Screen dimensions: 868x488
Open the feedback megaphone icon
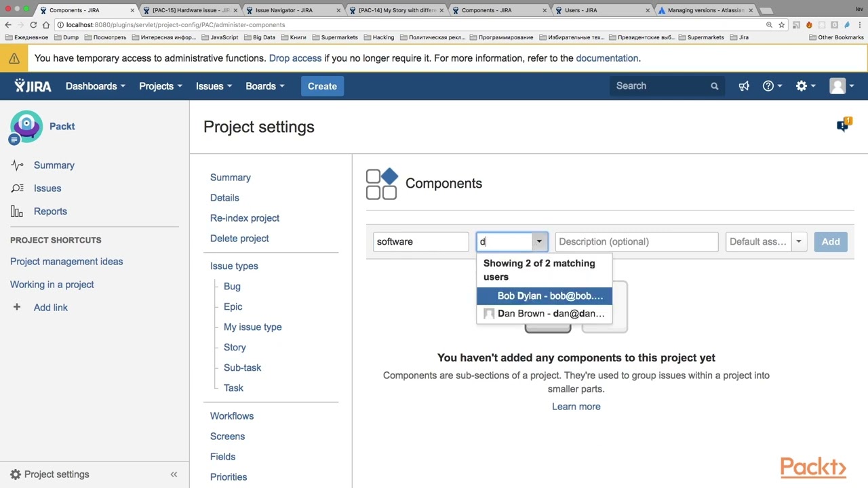point(744,86)
